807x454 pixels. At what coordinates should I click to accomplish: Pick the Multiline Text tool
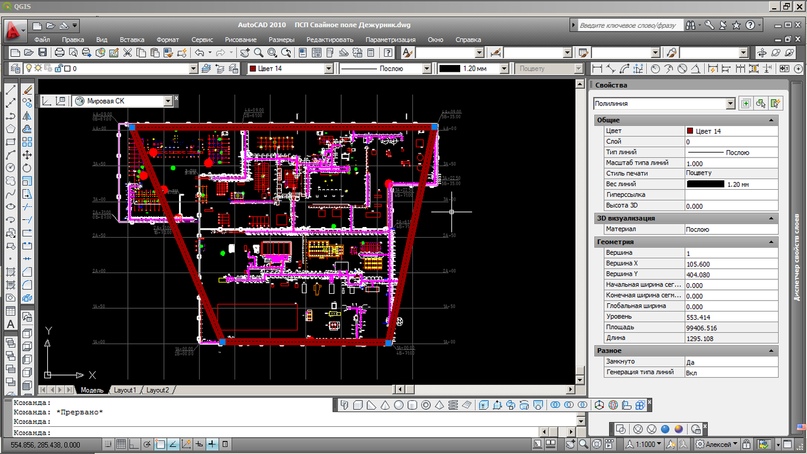[10, 324]
